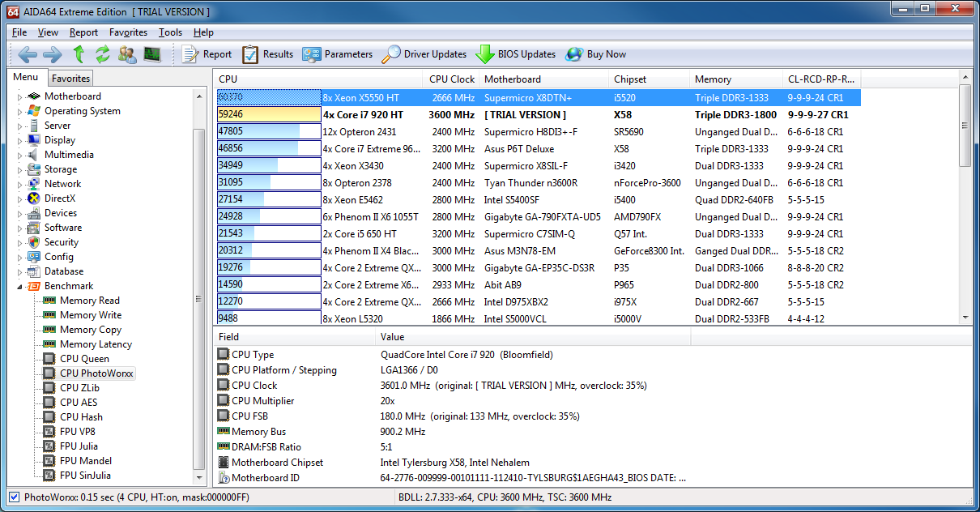Open benchmark Parameters
980x512 pixels.
pos(338,54)
